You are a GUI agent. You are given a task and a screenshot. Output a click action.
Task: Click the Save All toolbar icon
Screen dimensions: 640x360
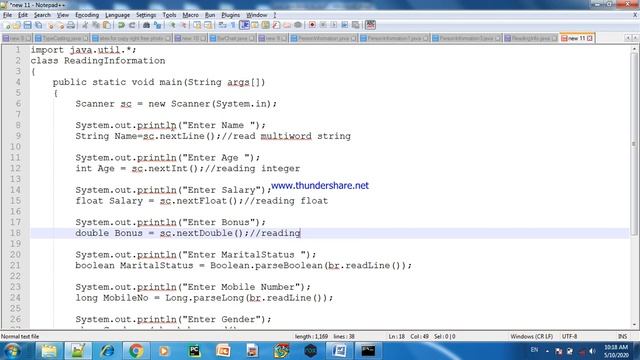coord(38,25)
